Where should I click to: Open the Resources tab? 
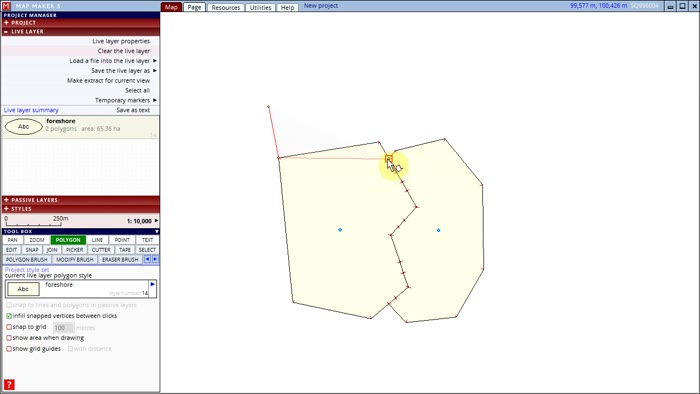225,8
